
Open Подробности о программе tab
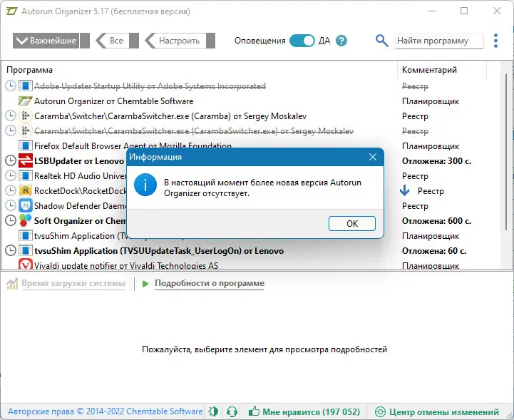pos(210,283)
